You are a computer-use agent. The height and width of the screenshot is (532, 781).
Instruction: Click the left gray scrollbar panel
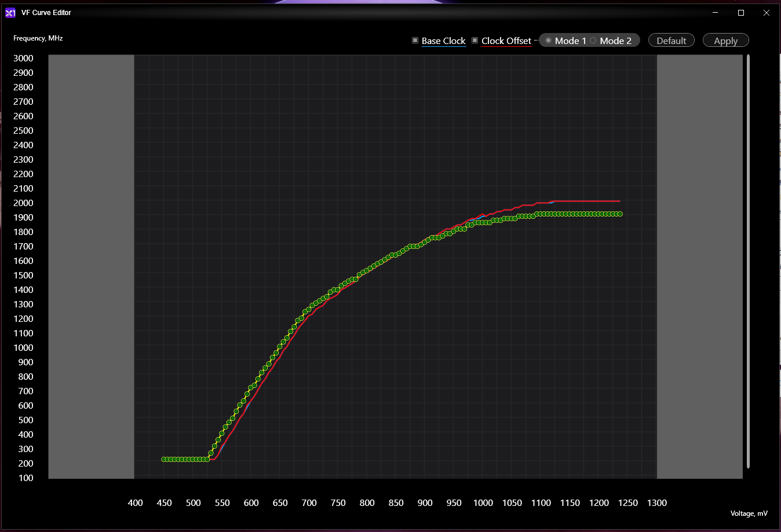pos(91,266)
